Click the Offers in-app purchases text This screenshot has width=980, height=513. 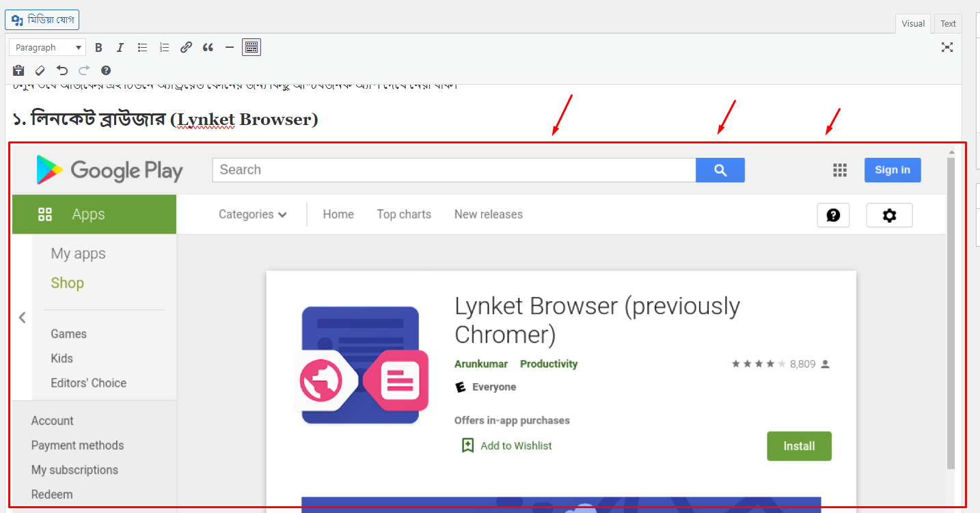pyautogui.click(x=512, y=421)
